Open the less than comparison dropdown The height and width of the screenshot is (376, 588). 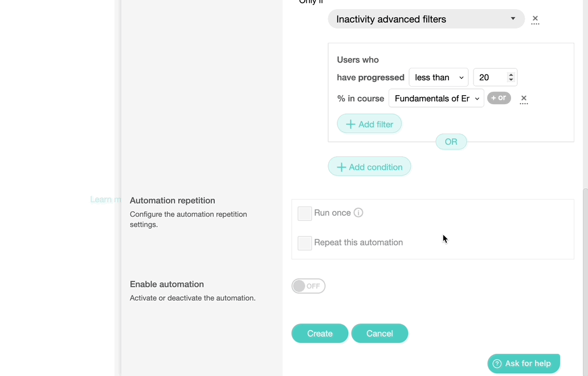coord(438,77)
